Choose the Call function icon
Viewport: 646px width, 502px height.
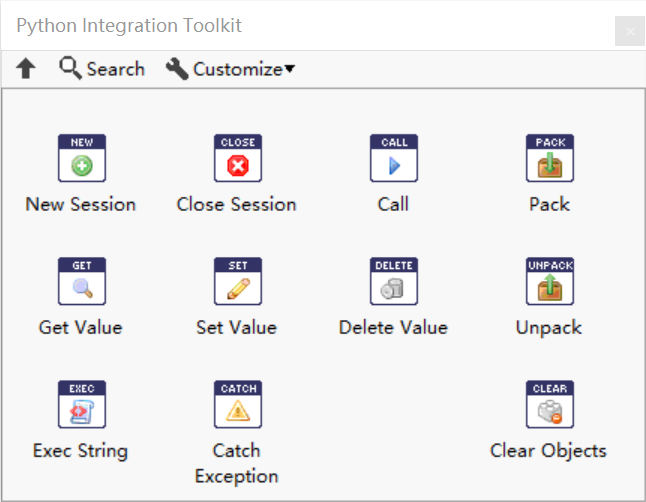tap(393, 158)
